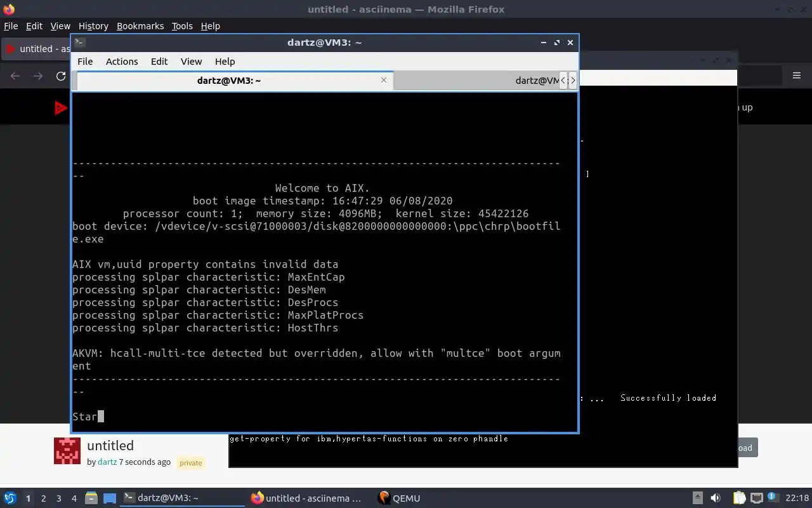The height and width of the screenshot is (508, 812).
Task: Open Firefox Bookmarks menu
Action: coord(140,26)
